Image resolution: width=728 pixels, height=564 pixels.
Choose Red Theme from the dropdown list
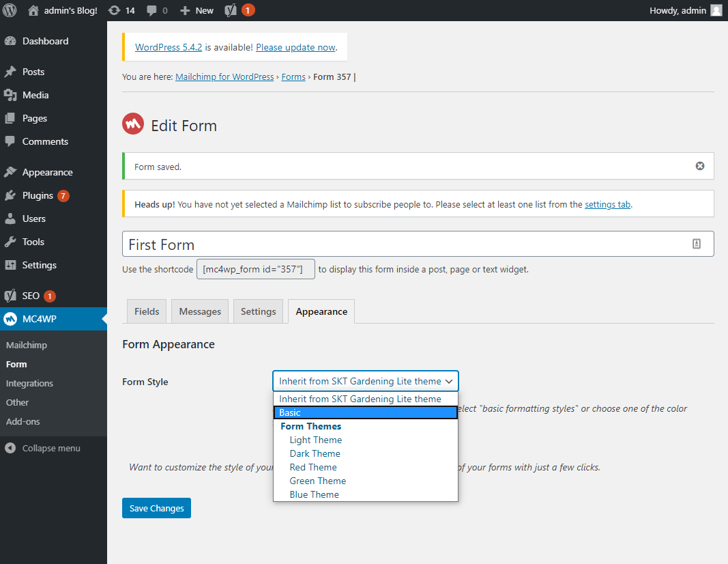[x=366, y=467]
